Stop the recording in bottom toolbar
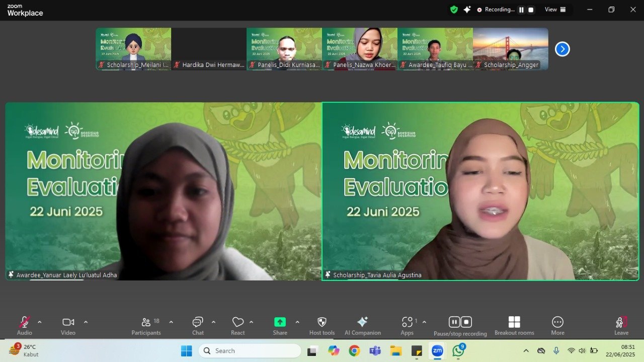644x362 pixels. pyautogui.click(x=466, y=322)
